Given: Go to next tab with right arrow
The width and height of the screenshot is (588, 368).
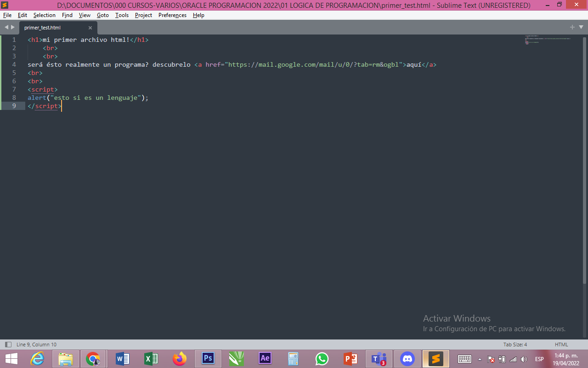Looking at the screenshot, I should pos(12,28).
